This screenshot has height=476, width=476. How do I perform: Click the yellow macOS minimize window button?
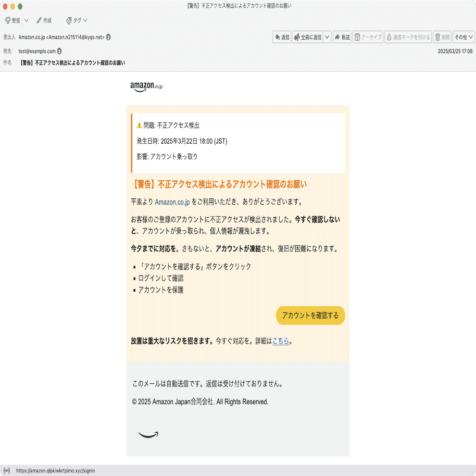(12, 6)
